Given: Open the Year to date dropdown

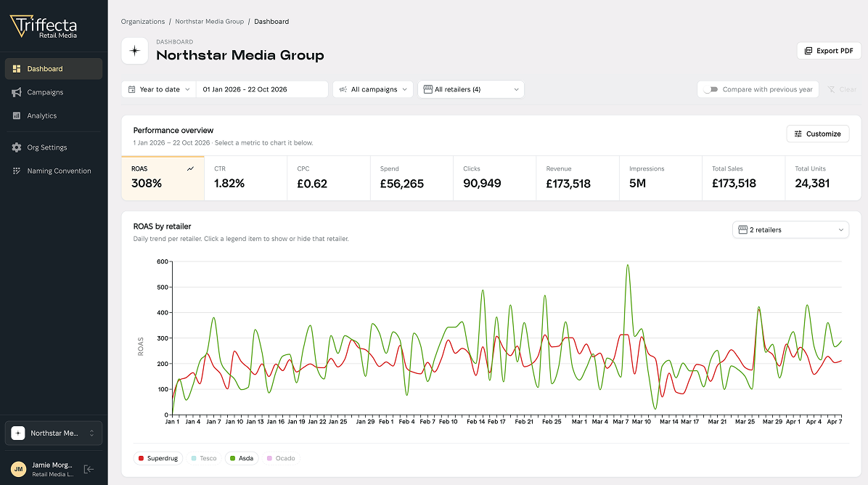Looking at the screenshot, I should coord(159,89).
